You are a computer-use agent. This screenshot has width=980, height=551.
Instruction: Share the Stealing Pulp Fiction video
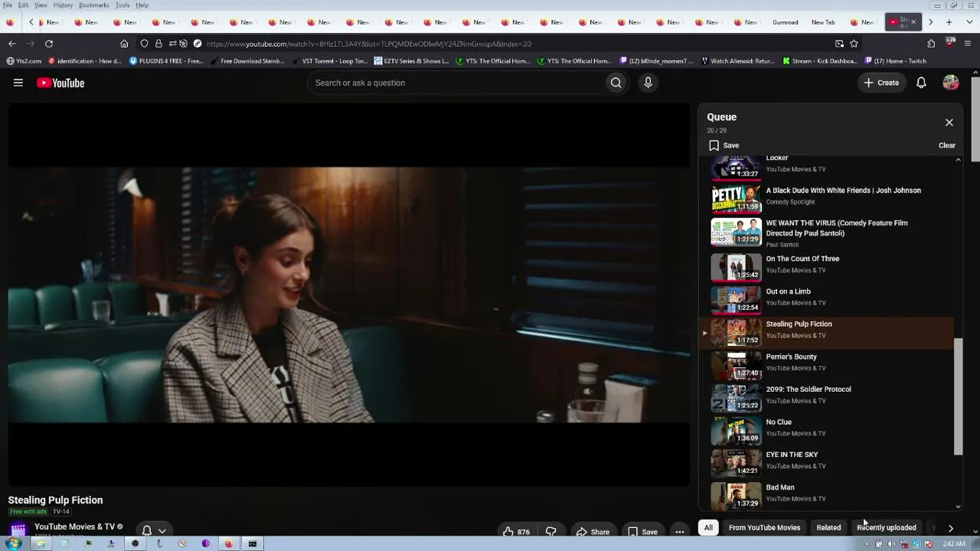pyautogui.click(x=592, y=531)
